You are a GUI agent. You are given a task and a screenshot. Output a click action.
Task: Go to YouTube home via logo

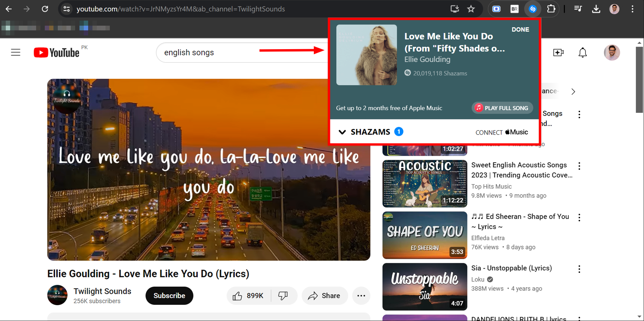tap(57, 52)
